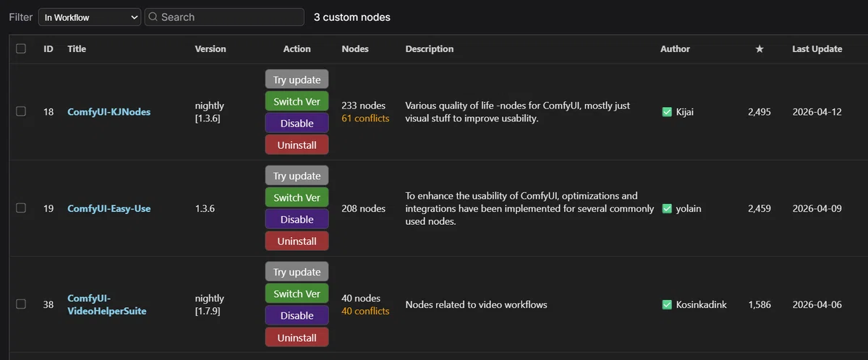Click Try update for ComfyUI-KJNodes

pos(297,79)
